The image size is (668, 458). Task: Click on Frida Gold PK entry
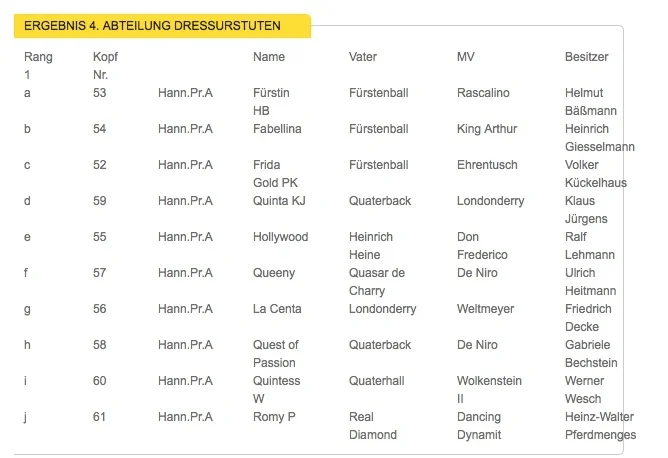pyautogui.click(x=275, y=174)
